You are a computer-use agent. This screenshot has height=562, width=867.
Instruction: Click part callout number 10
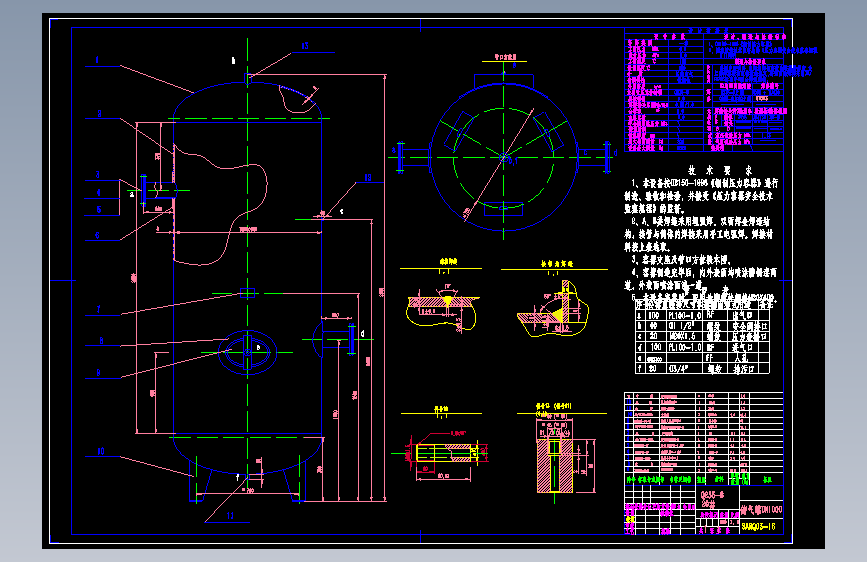click(101, 451)
